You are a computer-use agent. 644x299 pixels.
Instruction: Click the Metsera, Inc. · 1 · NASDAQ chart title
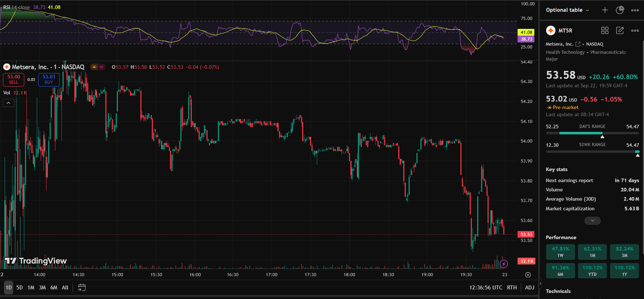coord(48,67)
